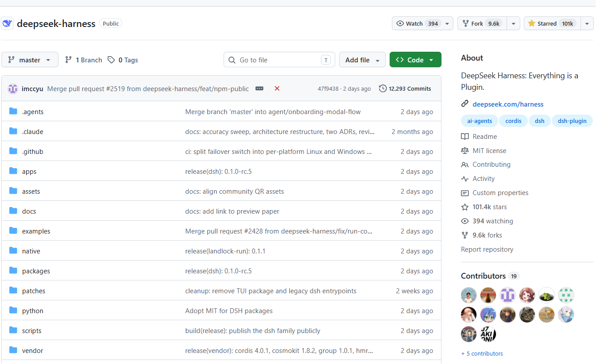
Task: Click the .claude folder icon
Action: 13,131
